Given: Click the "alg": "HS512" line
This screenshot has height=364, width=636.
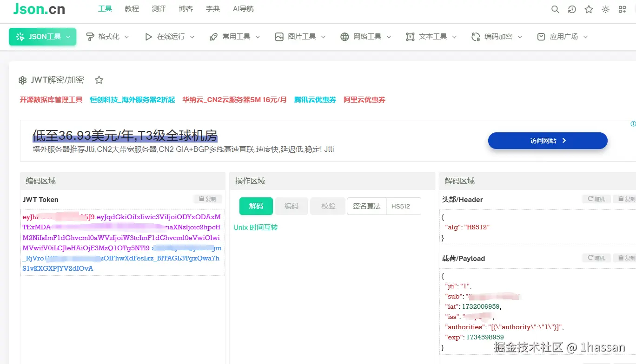Looking at the screenshot, I should [468, 227].
